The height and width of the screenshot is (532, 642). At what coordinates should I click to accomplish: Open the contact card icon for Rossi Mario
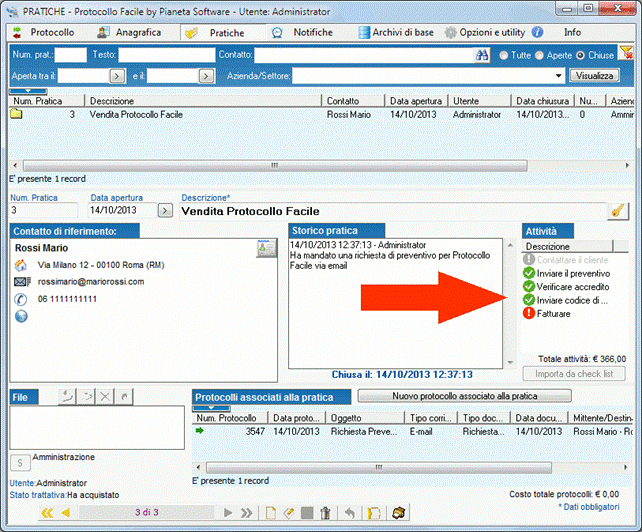[266, 249]
